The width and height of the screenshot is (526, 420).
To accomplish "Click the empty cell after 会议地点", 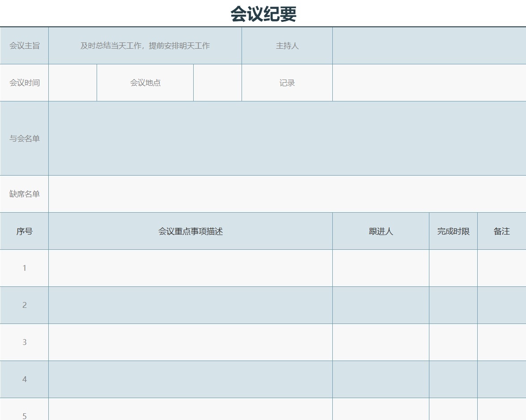I will (217, 83).
